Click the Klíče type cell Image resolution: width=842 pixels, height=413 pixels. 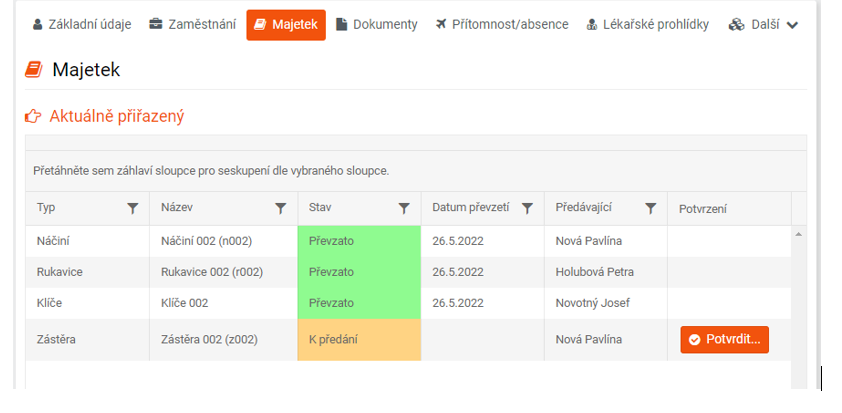point(88,303)
